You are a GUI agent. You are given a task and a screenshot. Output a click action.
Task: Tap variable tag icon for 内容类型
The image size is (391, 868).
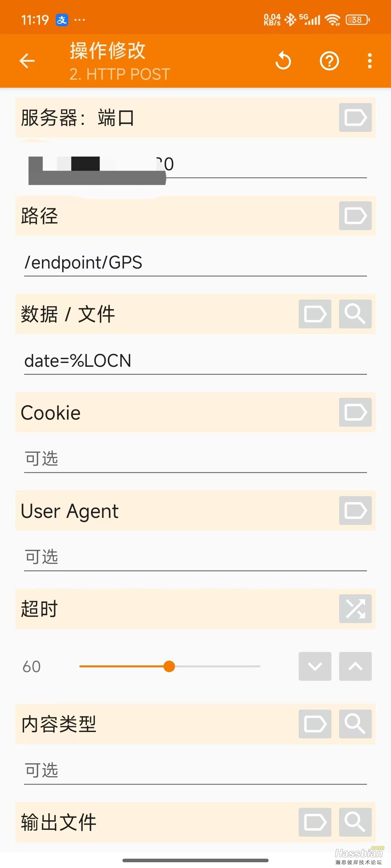[x=315, y=724]
